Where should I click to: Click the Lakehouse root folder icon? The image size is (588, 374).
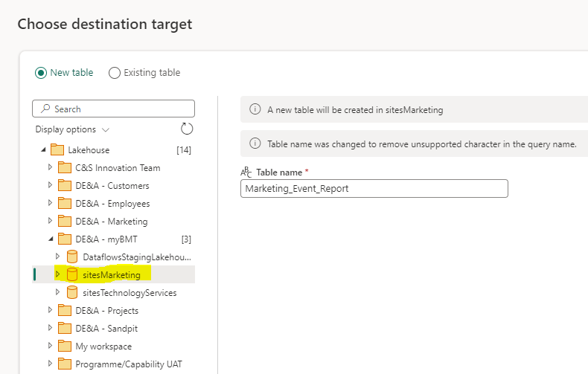coord(57,150)
